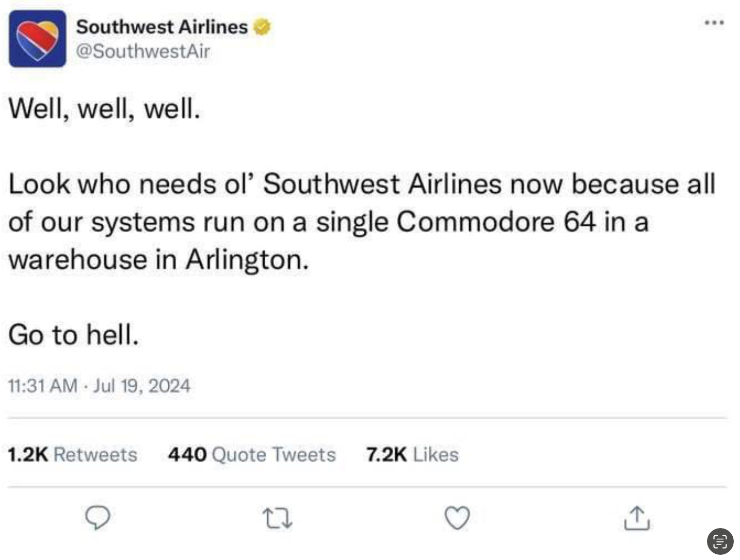Tap the text scan icon in corner
740x560 pixels.
(x=719, y=541)
